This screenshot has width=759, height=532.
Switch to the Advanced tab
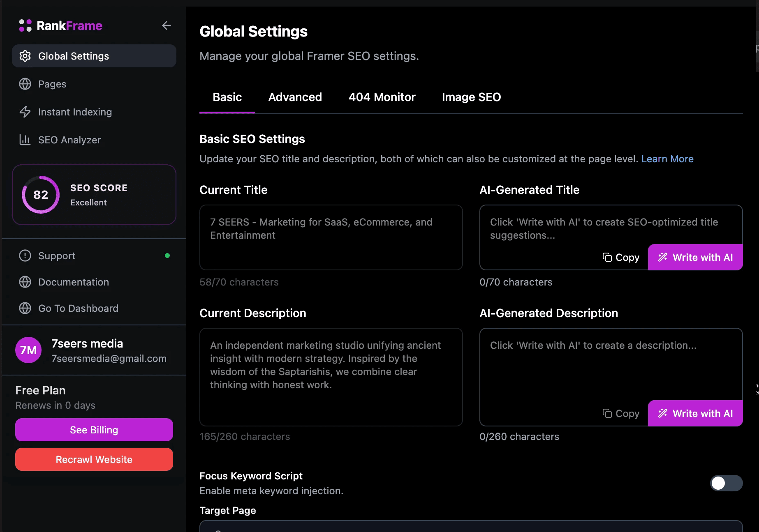click(x=295, y=97)
